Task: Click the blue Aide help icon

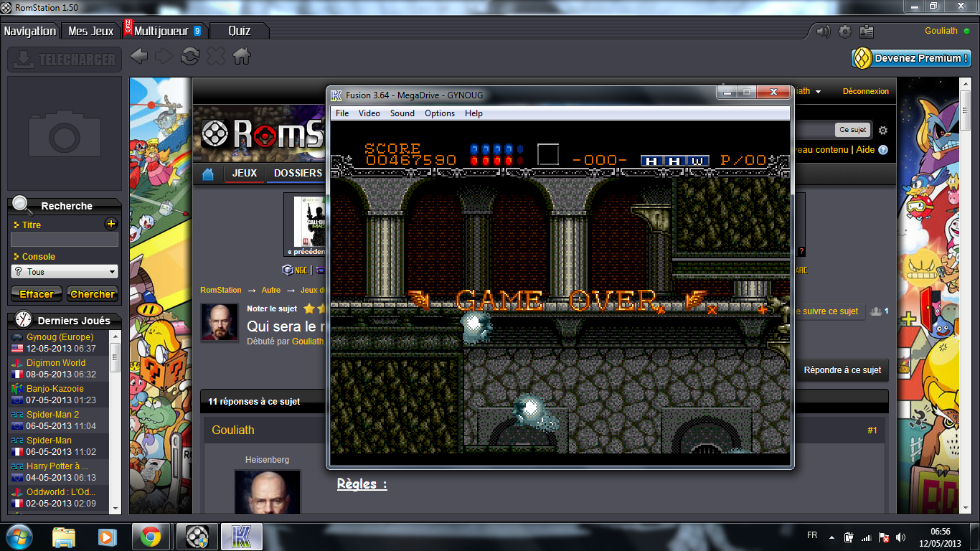Action: [x=882, y=150]
